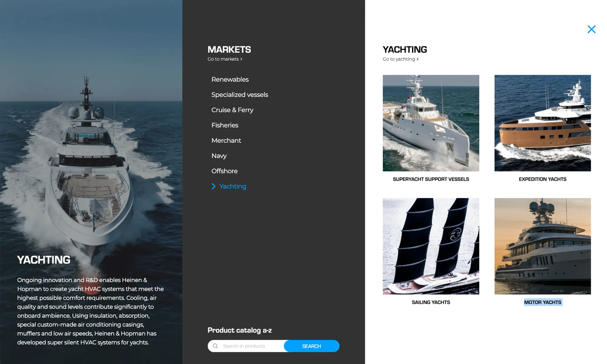This screenshot has width=607, height=364.
Task: Open the Superyacht Support Vessels image
Action: click(x=431, y=123)
